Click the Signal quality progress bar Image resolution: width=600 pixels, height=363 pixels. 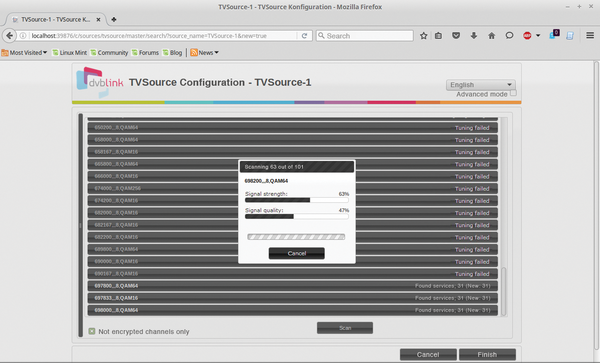(297, 216)
